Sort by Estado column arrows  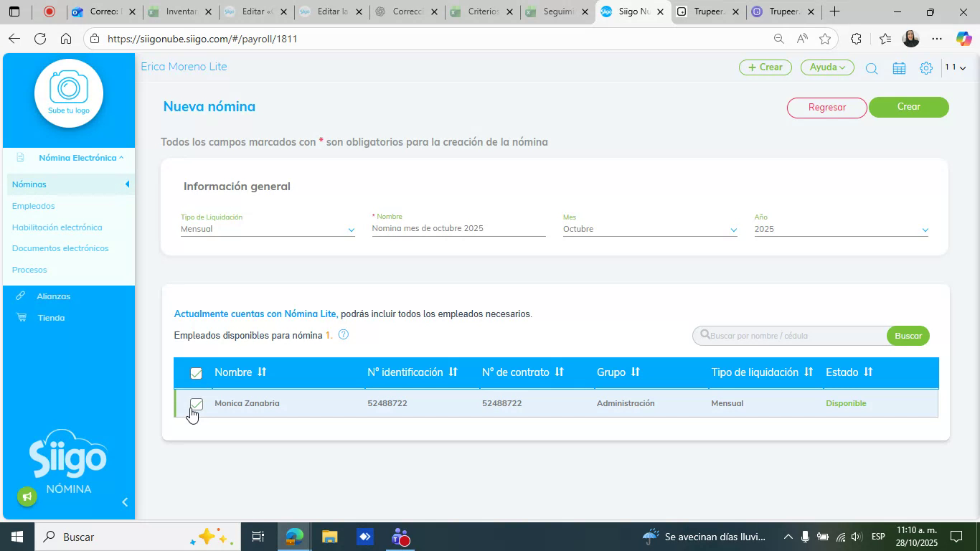click(x=867, y=372)
